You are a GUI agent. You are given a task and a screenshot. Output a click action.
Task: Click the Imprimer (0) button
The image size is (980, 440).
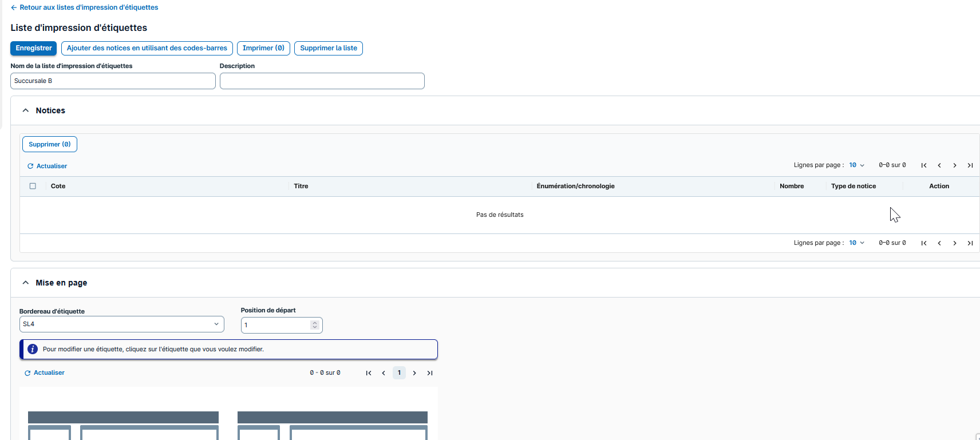pyautogui.click(x=263, y=48)
